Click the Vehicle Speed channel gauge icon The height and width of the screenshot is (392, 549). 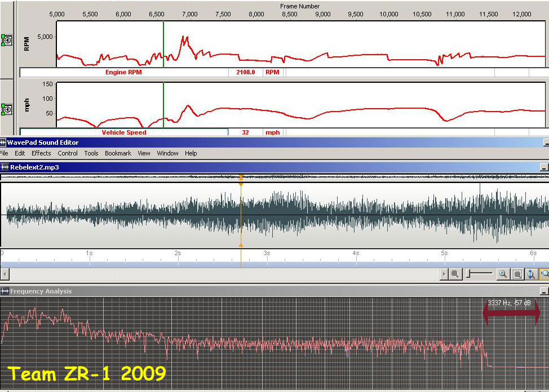point(8,108)
